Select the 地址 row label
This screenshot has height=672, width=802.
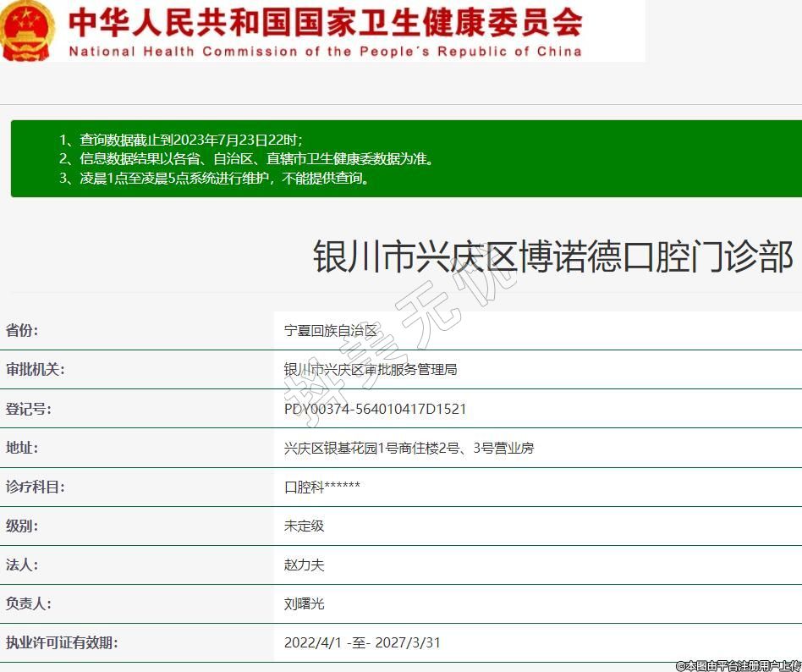[22, 447]
